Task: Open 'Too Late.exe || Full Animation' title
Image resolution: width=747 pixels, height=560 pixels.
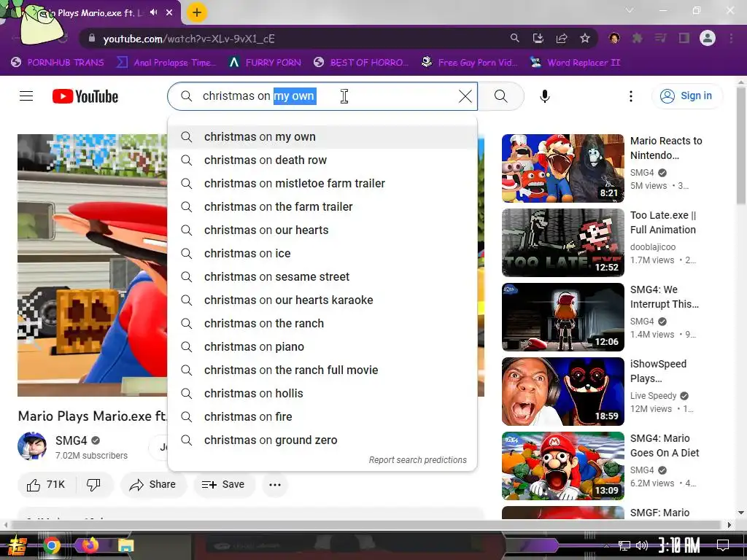Action: pos(663,222)
